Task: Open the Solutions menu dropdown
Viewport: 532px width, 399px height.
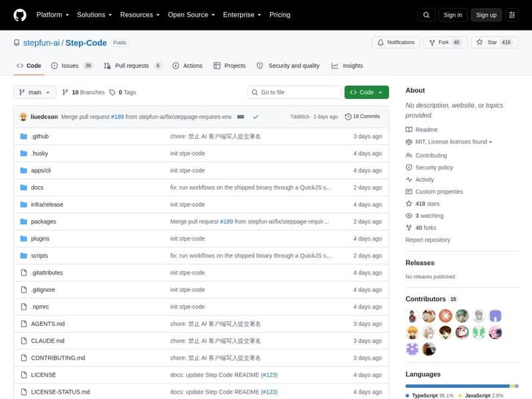Action: pos(94,15)
